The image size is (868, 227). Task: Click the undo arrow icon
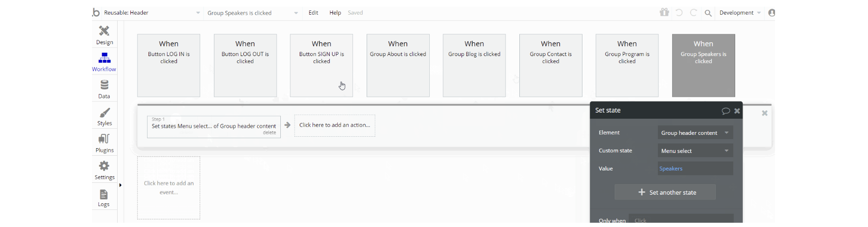point(679,13)
